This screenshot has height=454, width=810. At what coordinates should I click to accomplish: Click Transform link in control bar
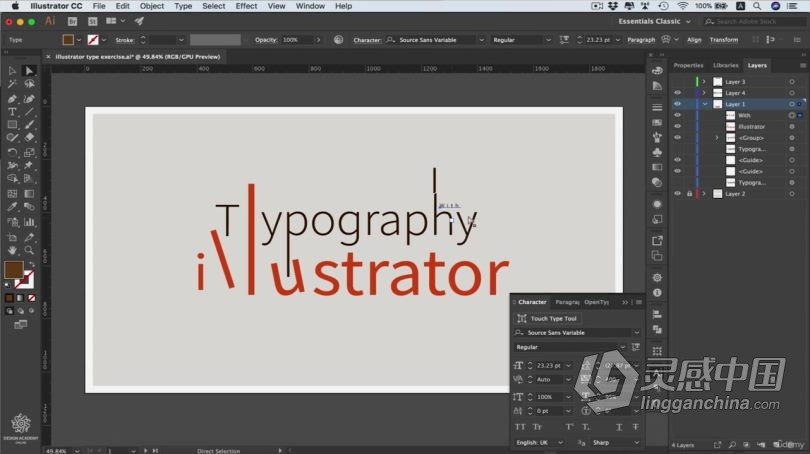[x=724, y=40]
